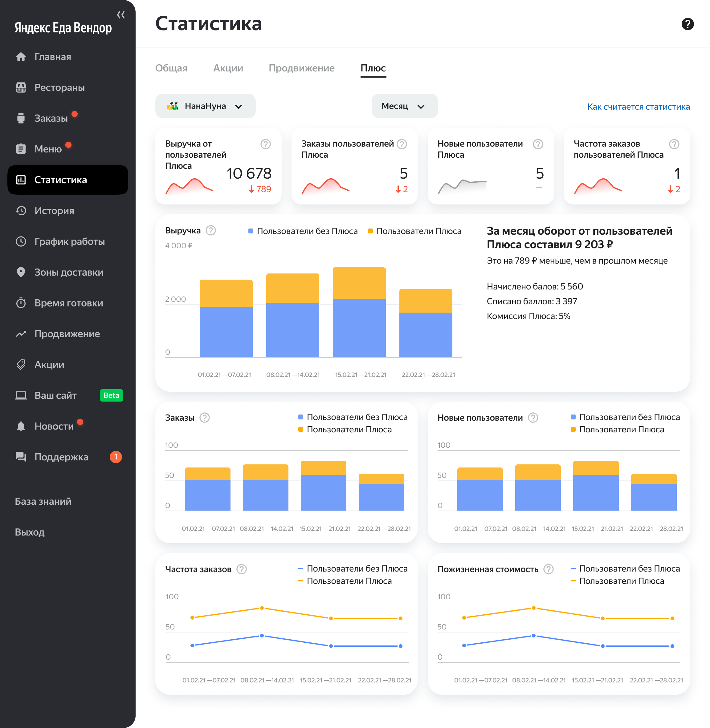Click the Меню clipboard icon
Viewport: 710px width, 728px height.
click(x=21, y=149)
